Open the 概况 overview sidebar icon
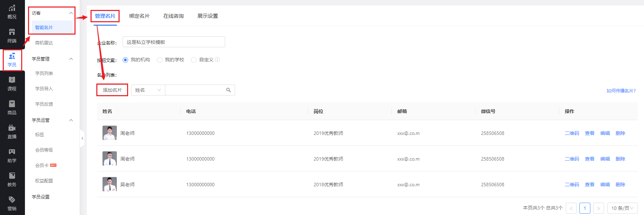This screenshot has height=215, width=644. point(12,12)
